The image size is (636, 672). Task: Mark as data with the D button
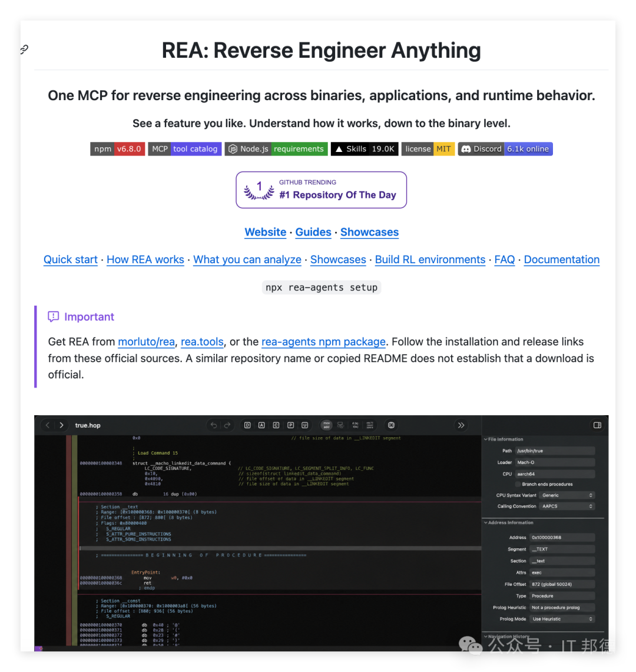point(247,425)
